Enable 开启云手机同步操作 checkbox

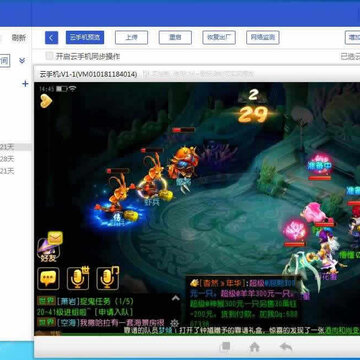click(49, 56)
